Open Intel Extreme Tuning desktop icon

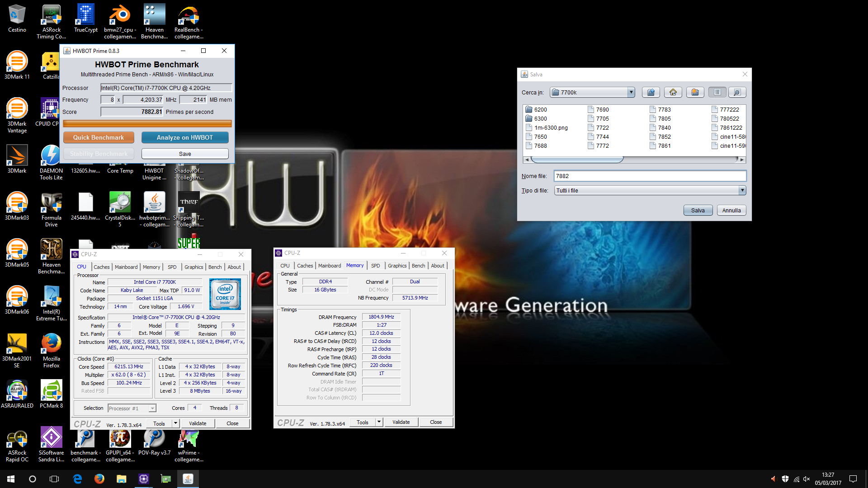pyautogui.click(x=52, y=304)
